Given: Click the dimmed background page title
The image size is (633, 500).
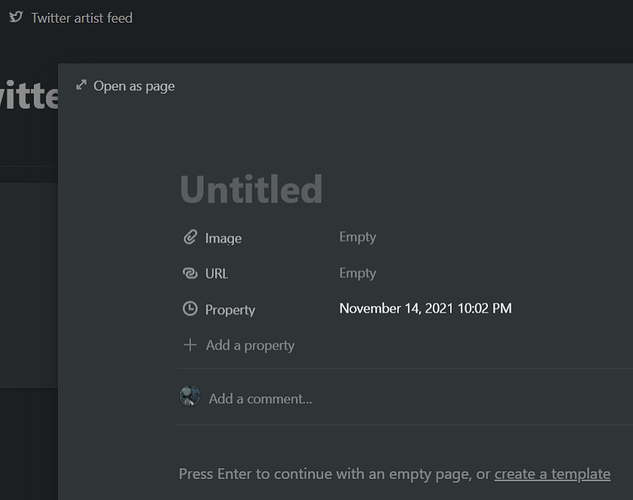Looking at the screenshot, I should point(30,97).
